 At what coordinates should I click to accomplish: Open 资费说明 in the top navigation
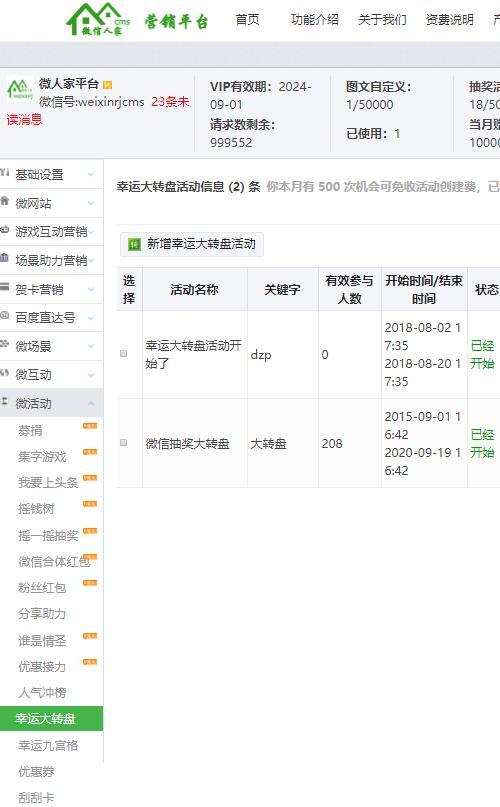pos(450,20)
